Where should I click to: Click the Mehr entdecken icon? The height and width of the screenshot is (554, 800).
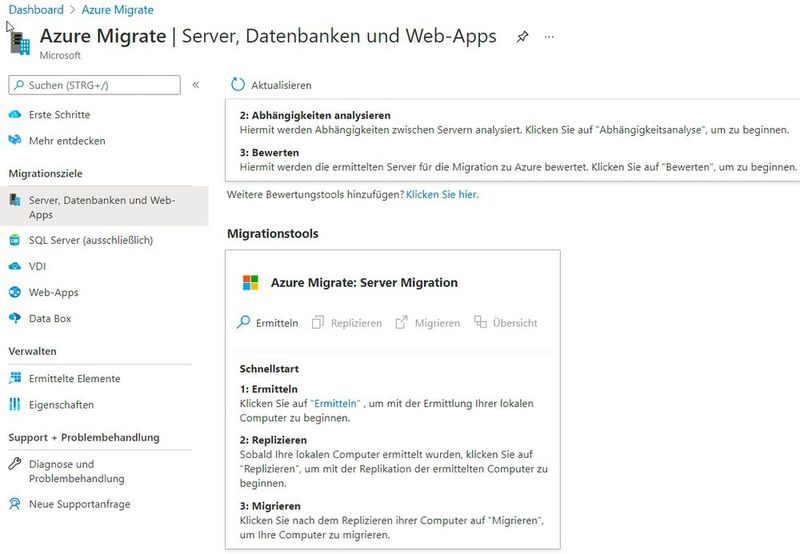tap(15, 139)
